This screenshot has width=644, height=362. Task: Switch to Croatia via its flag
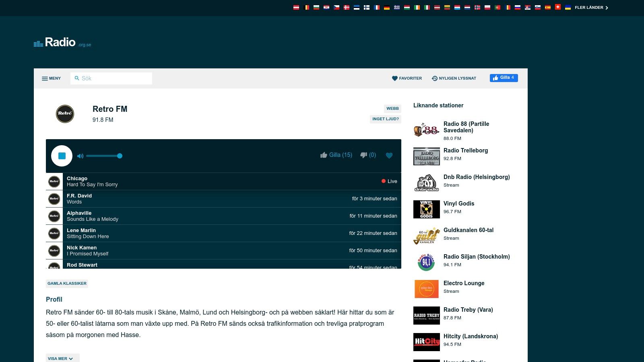pyautogui.click(x=326, y=7)
